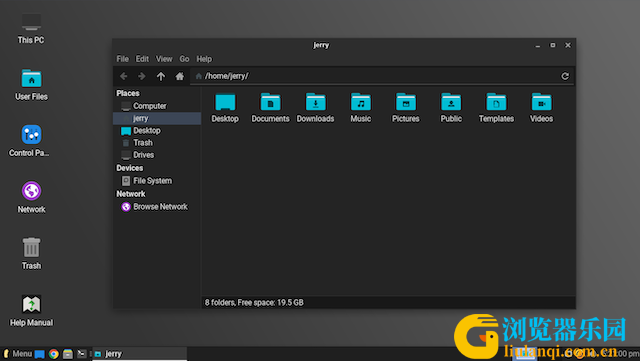Launch Chrome from the taskbar
640x361 pixels.
[53, 354]
